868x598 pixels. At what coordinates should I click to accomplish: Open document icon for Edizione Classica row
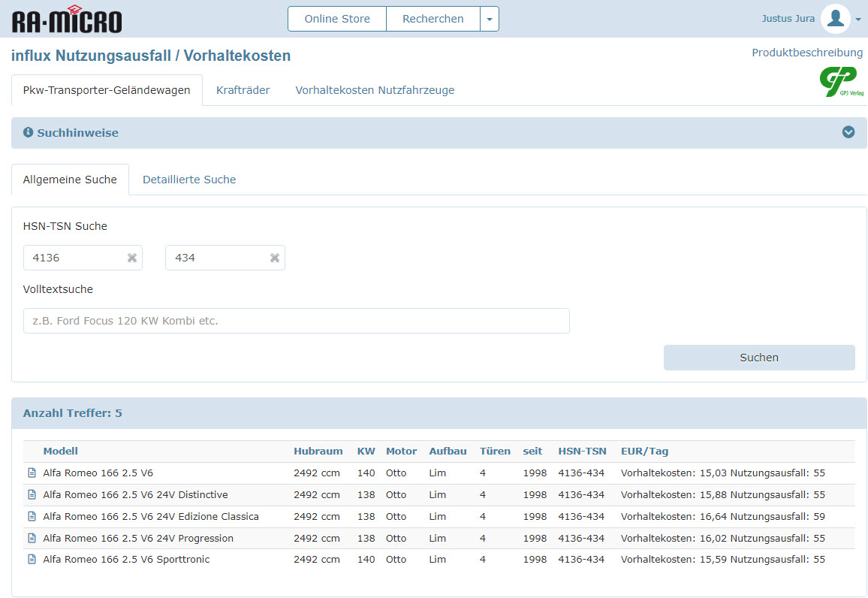32,516
